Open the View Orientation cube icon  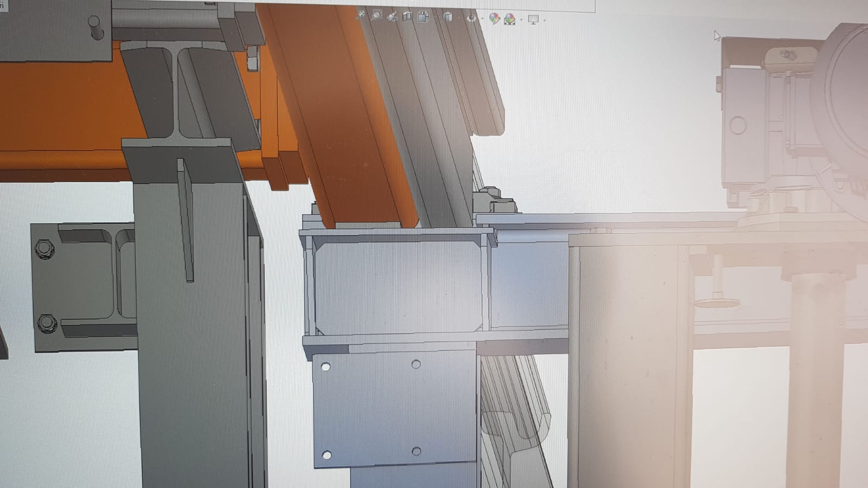tap(423, 17)
